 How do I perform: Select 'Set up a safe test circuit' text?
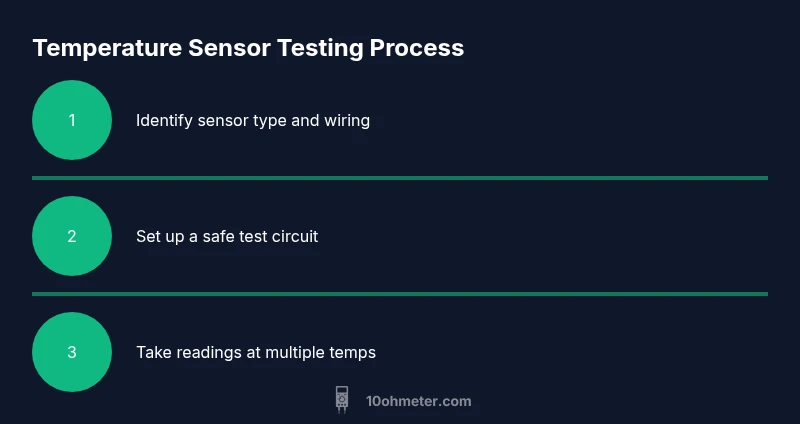click(227, 237)
